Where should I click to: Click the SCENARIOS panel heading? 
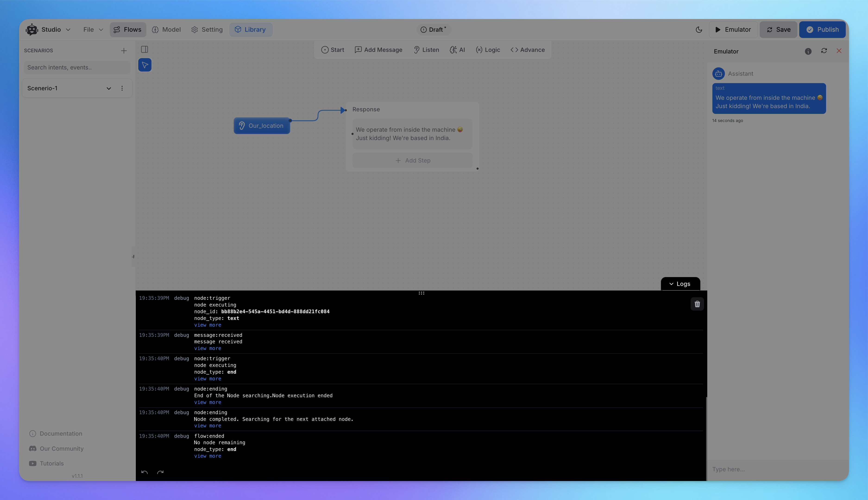point(38,50)
